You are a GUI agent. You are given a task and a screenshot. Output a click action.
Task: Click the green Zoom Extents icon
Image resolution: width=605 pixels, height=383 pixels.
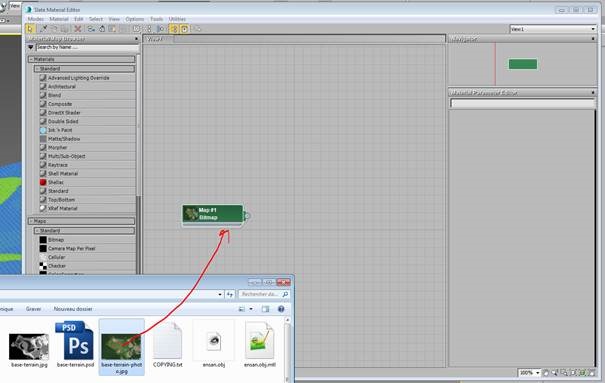583,373
